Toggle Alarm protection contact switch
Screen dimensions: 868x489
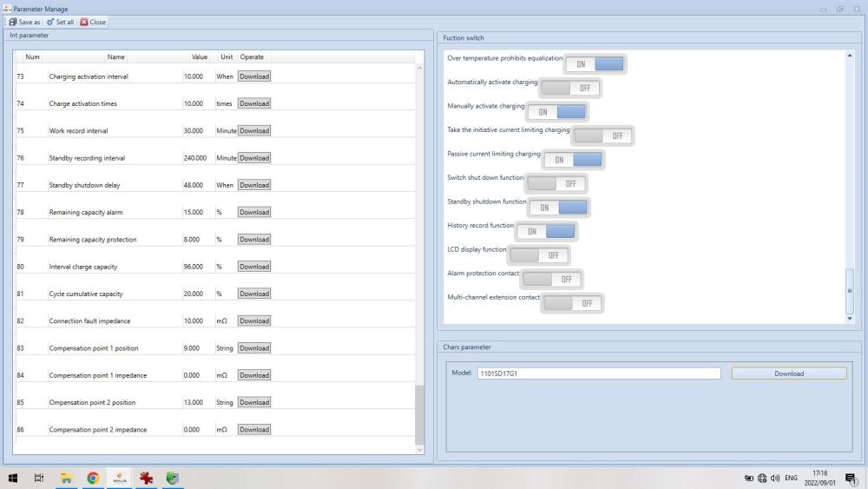tap(552, 279)
